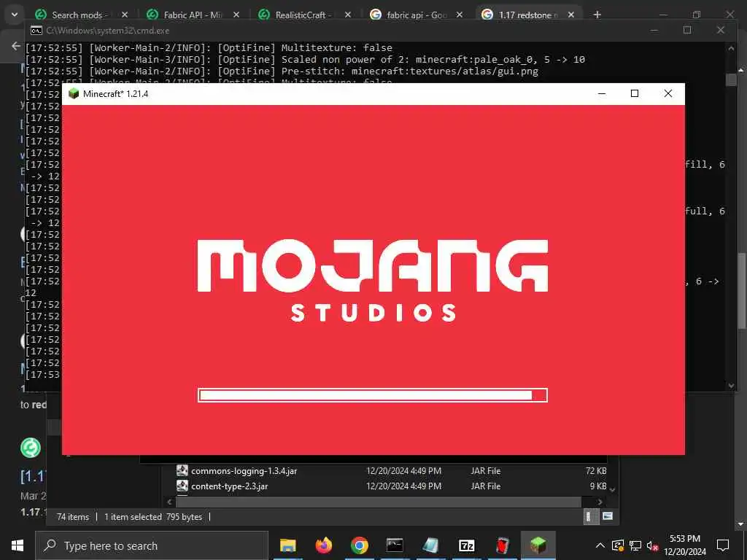
Task: Close the RealisticCraft tab
Action: click(x=348, y=15)
